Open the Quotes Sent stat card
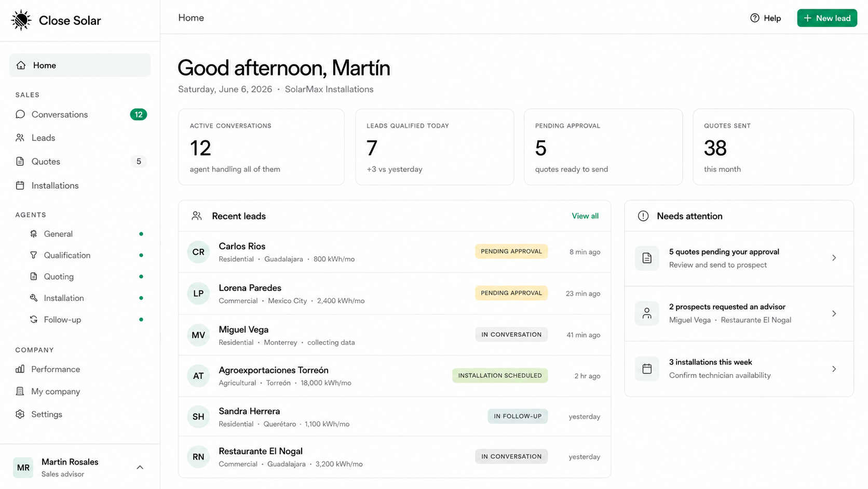Viewport: 868px width, 489px height. point(773,147)
